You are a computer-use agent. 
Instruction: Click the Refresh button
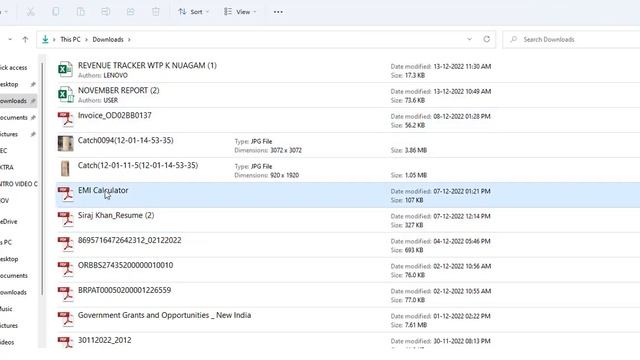click(x=487, y=40)
